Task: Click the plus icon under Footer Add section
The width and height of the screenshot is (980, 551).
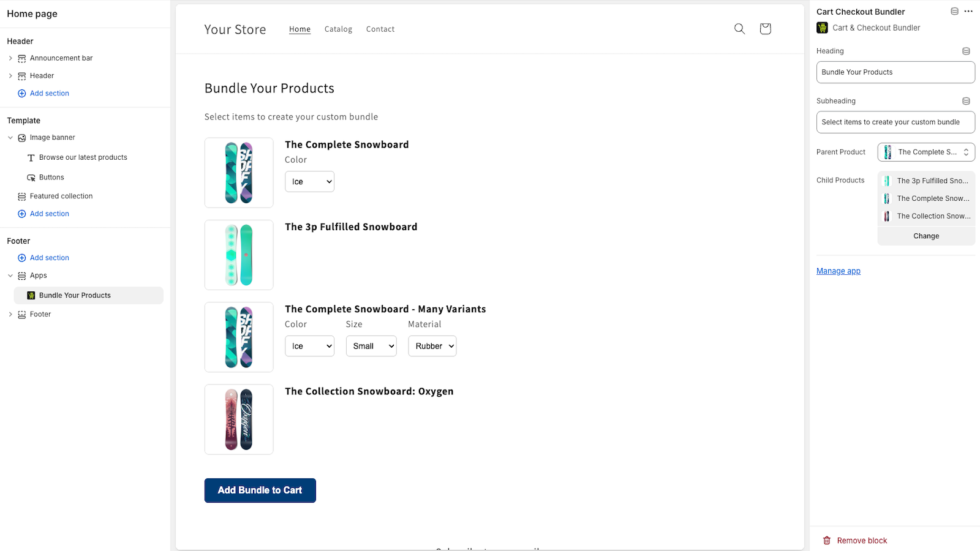Action: [x=22, y=258]
